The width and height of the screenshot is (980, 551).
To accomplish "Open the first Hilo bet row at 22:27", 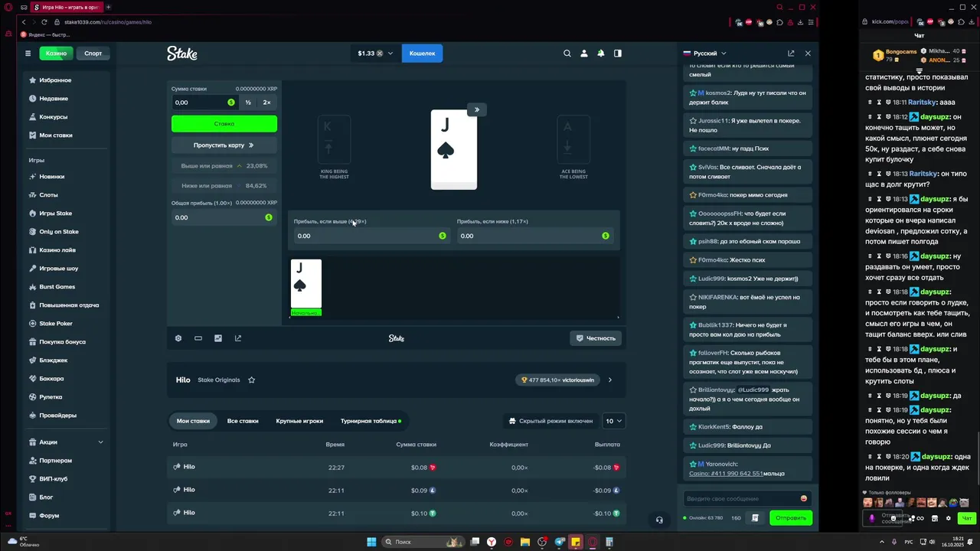I will click(397, 467).
